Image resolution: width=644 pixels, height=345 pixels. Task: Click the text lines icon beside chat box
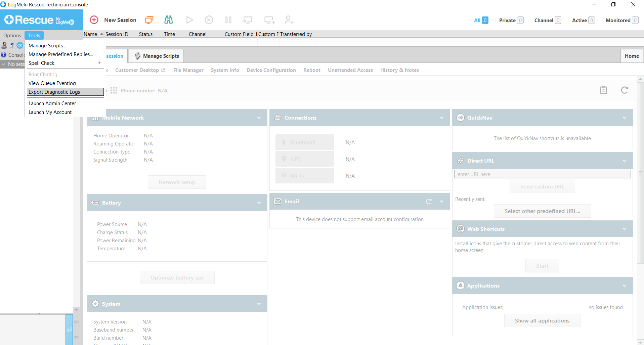tap(76, 337)
